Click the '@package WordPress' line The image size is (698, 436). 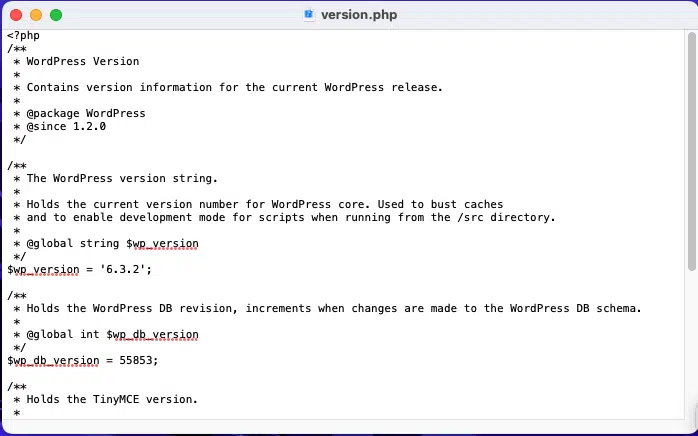click(79, 113)
